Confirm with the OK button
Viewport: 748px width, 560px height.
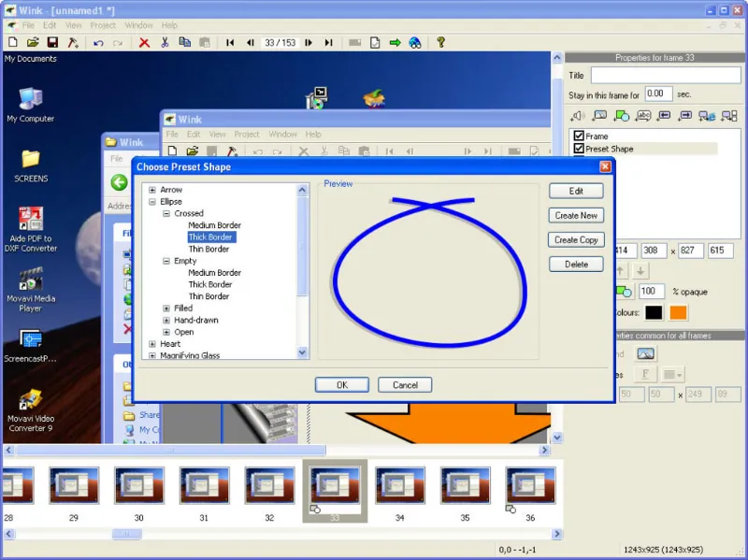coord(342,385)
